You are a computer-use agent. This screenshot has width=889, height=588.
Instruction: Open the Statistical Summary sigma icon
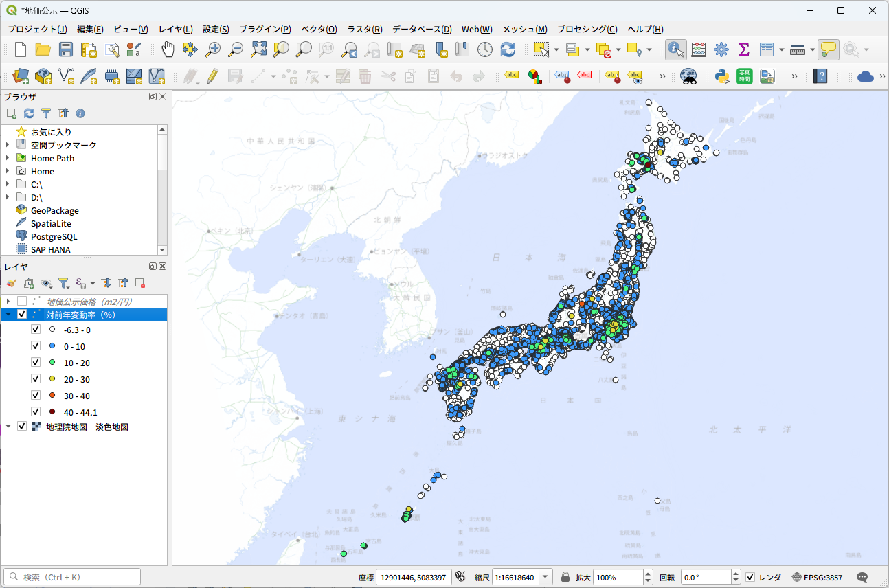pos(743,49)
